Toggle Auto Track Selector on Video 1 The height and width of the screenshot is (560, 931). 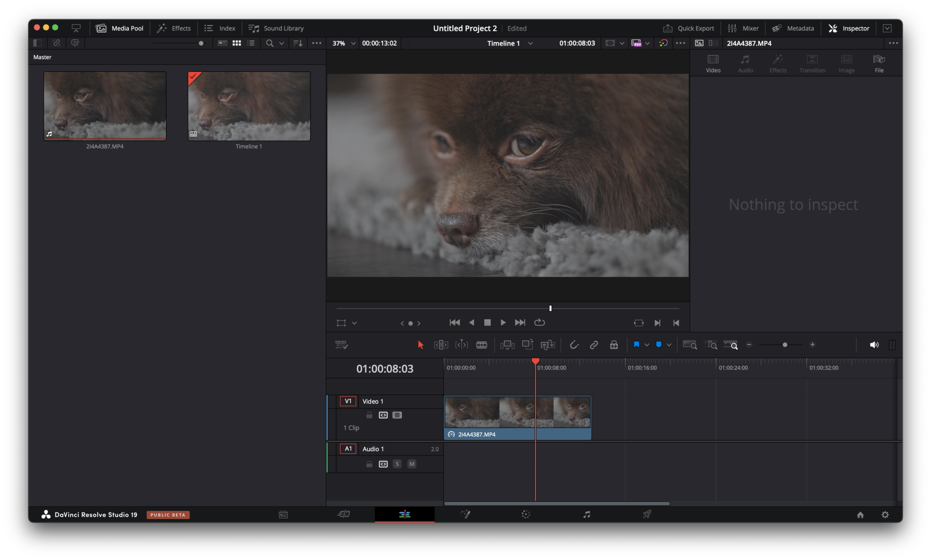(x=383, y=415)
